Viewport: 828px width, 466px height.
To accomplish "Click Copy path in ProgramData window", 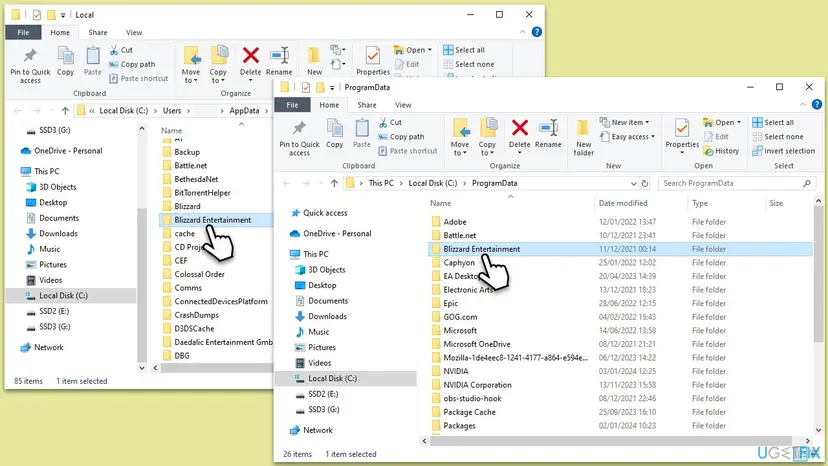I will tap(401, 136).
